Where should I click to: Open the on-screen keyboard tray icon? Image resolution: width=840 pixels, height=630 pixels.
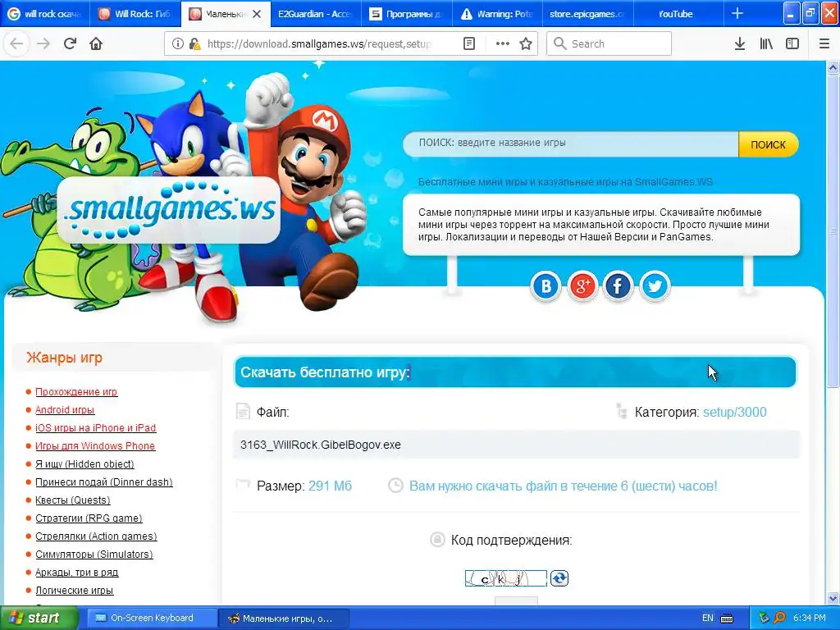coord(727,618)
